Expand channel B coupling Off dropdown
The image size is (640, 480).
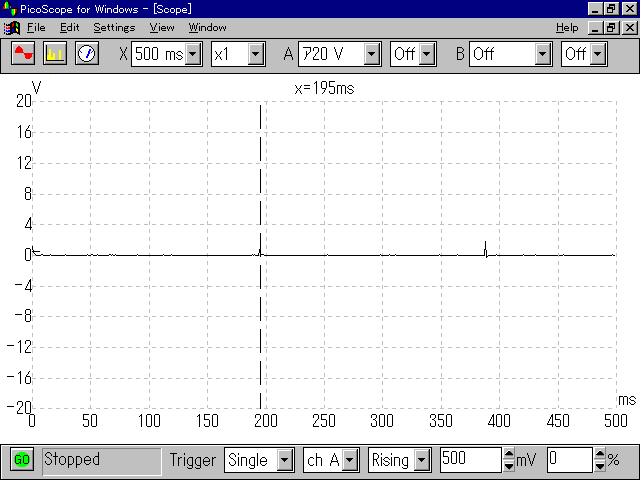(598, 54)
